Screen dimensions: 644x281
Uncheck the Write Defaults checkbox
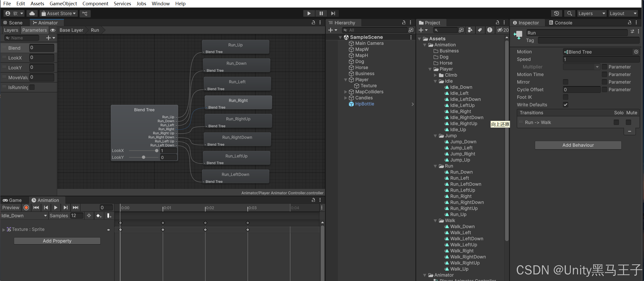tap(565, 105)
